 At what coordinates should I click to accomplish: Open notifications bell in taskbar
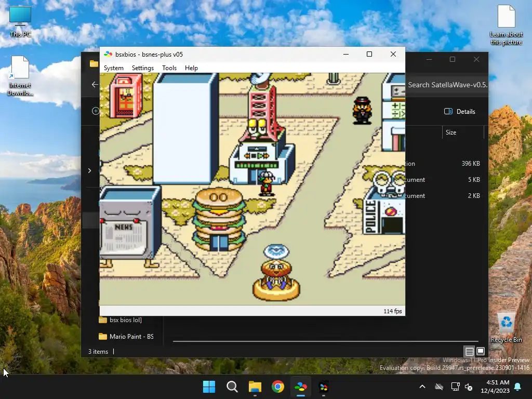click(518, 387)
